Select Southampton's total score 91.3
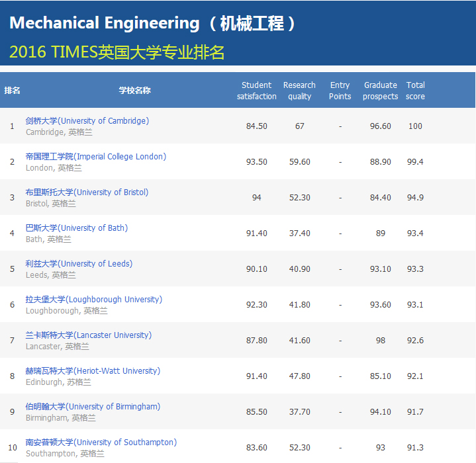Image resolution: width=476 pixels, height=463 pixels. tap(415, 448)
